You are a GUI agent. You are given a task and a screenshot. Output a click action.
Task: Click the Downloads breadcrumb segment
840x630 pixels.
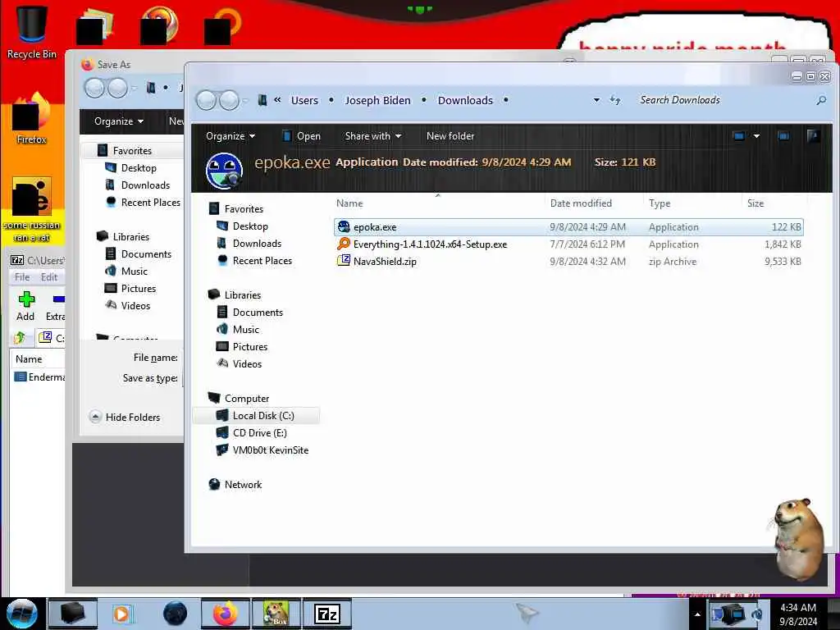[x=465, y=100]
